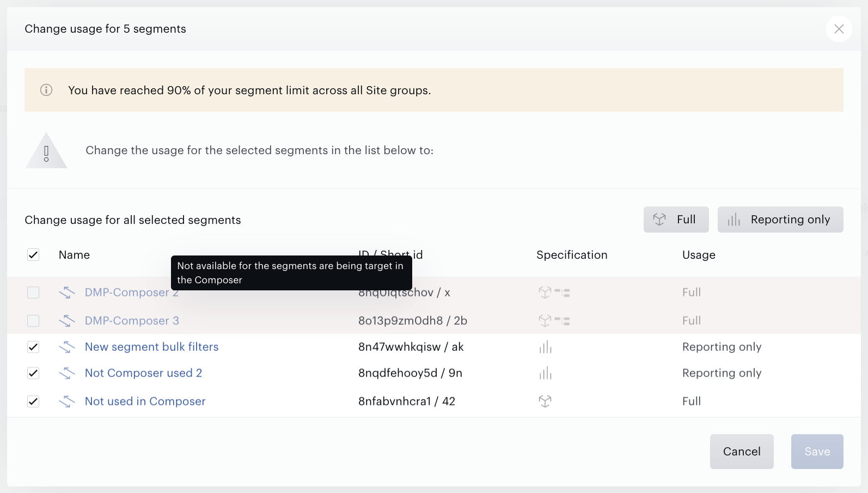Toggle the select-all checkbox beside Name

[33, 255]
